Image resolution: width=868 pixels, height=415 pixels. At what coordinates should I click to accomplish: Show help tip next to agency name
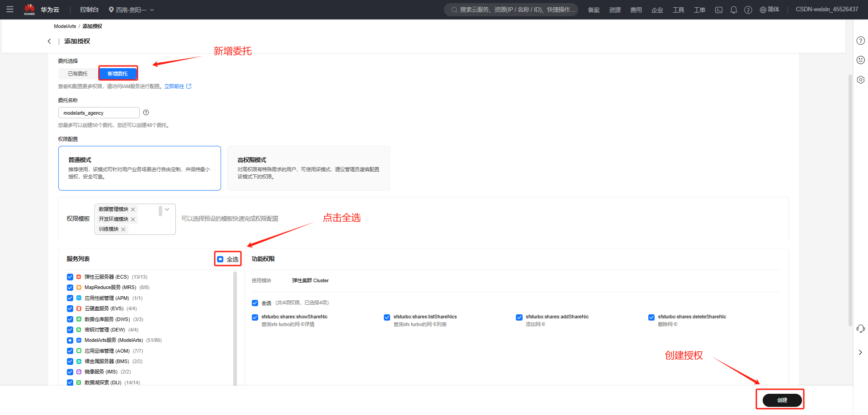pos(146,112)
